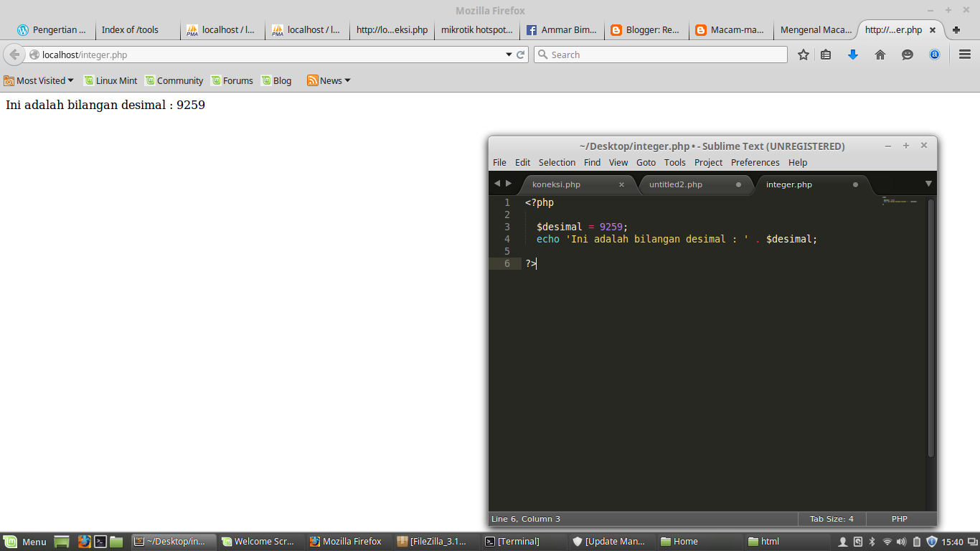Go to the Firefox home page
Viewport: 980px width, 551px height.
(x=880, y=55)
